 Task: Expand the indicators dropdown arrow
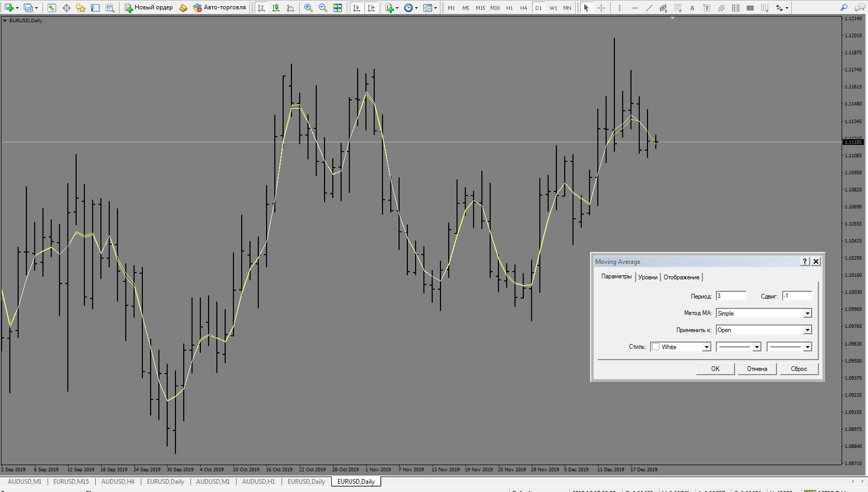[397, 8]
